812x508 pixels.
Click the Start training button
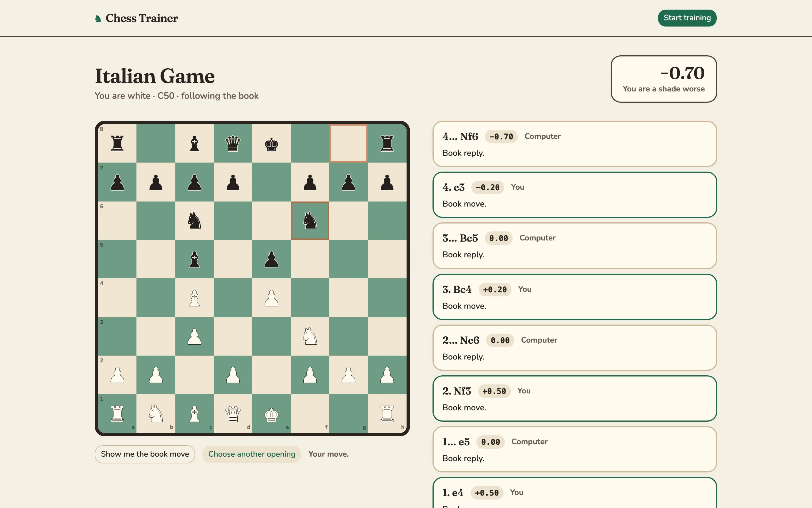(x=687, y=18)
